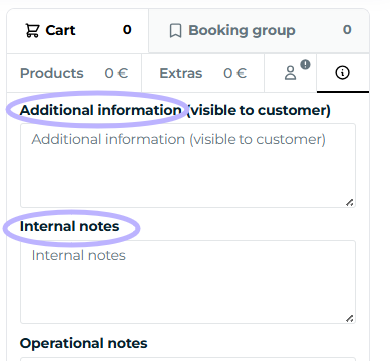Select the Extras tab

tap(203, 73)
